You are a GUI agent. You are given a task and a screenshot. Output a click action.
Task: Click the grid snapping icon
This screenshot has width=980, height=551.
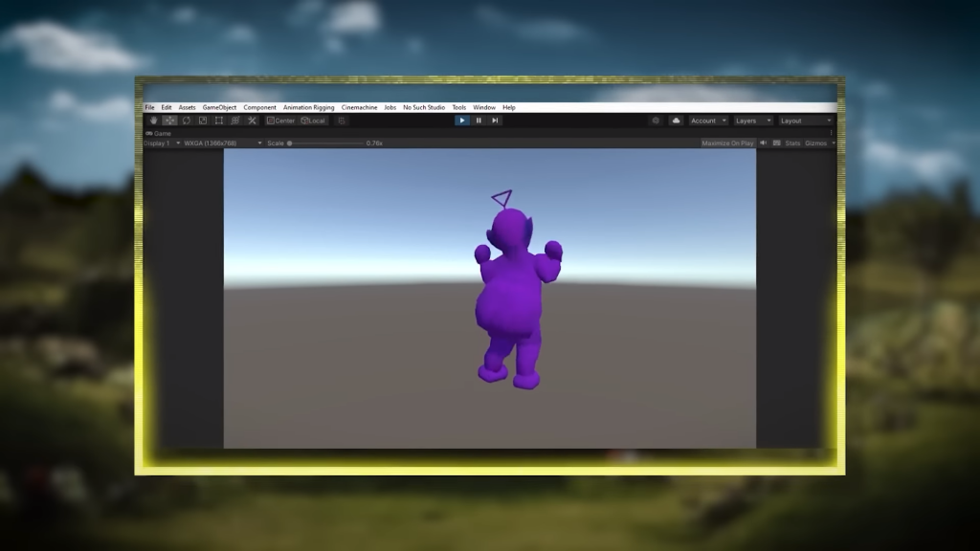pos(342,121)
